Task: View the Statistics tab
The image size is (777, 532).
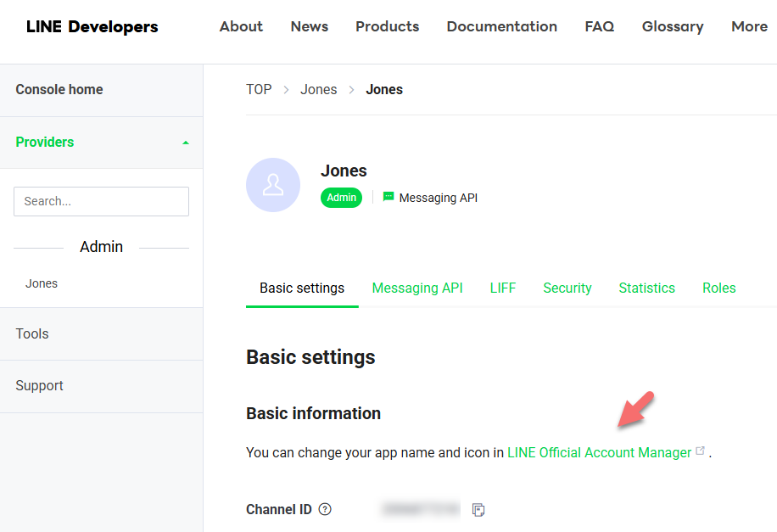Action: (x=646, y=288)
